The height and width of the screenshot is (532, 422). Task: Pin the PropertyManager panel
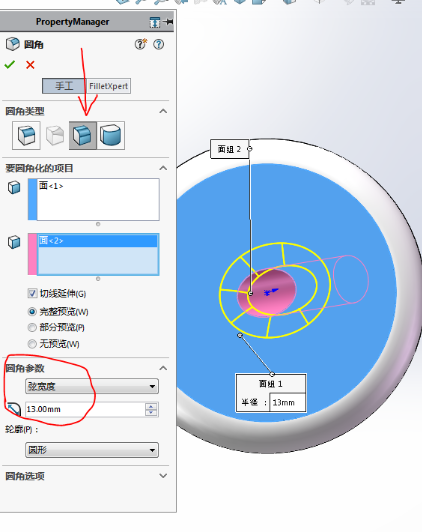click(168, 22)
